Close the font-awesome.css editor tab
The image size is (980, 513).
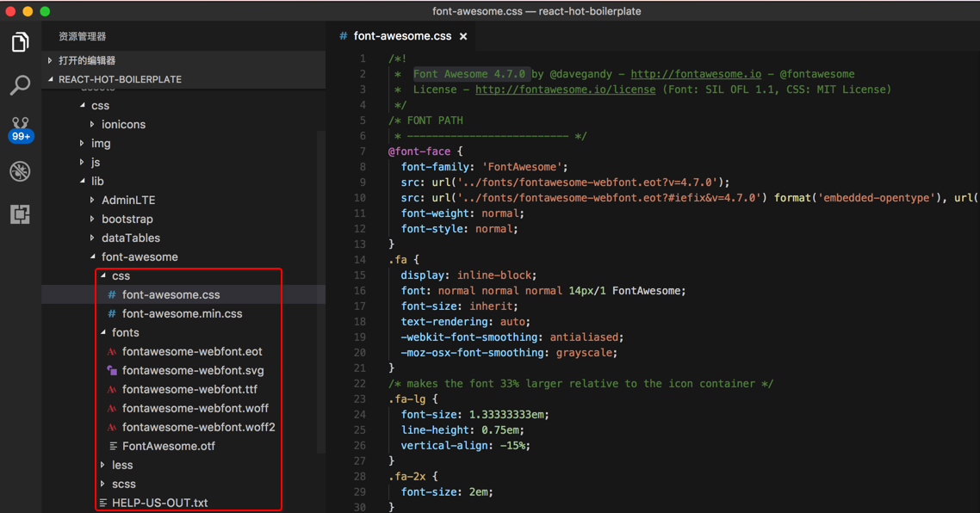[x=463, y=36]
